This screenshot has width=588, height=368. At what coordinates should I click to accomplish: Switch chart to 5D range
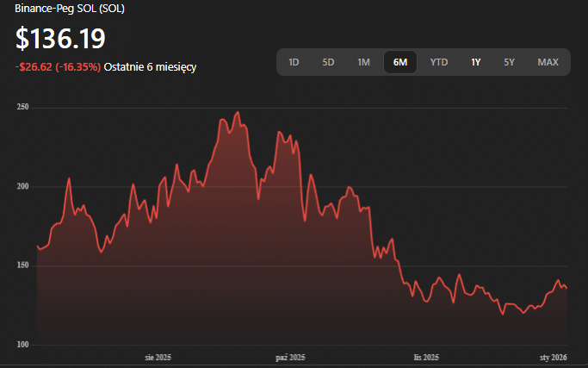tap(328, 62)
